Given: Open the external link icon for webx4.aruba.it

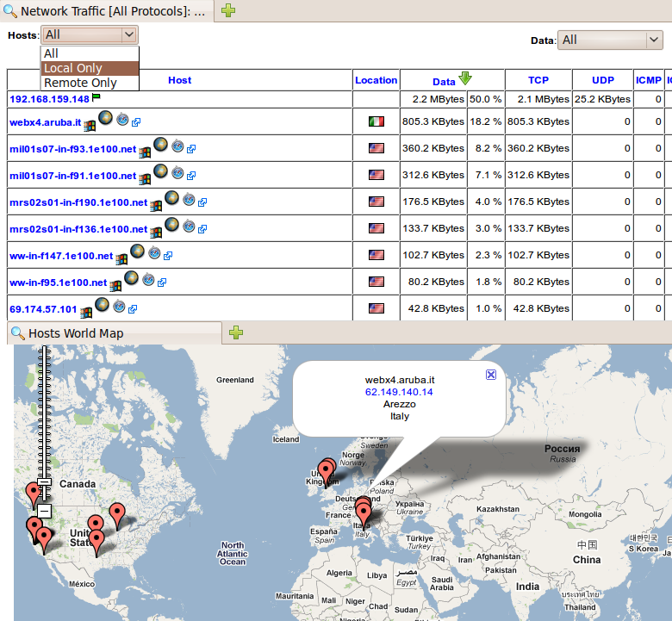Looking at the screenshot, I should 136,122.
